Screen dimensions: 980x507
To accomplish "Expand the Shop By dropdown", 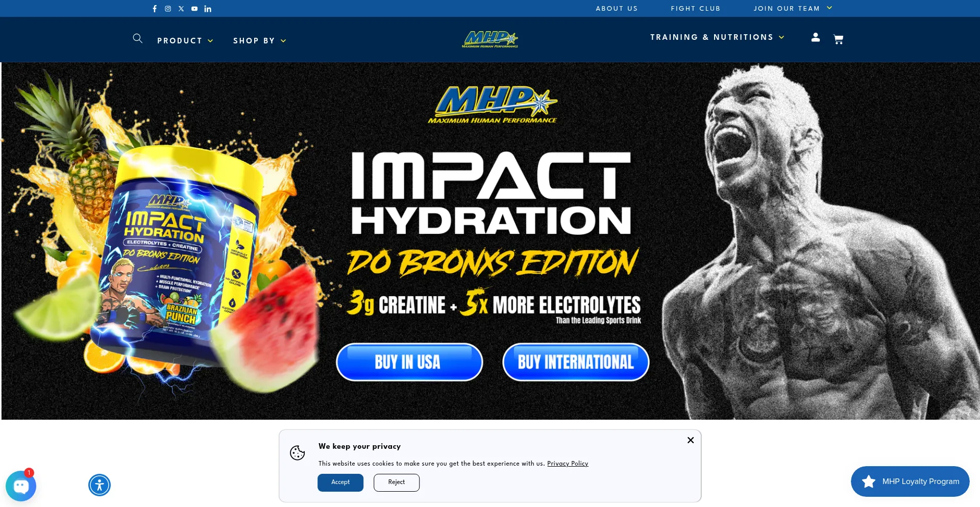I will [260, 41].
